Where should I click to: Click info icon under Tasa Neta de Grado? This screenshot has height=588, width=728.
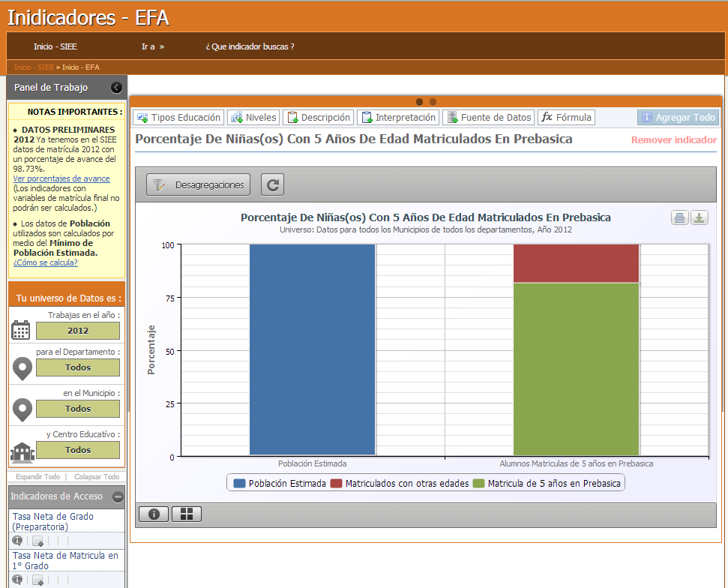pyautogui.click(x=17, y=541)
